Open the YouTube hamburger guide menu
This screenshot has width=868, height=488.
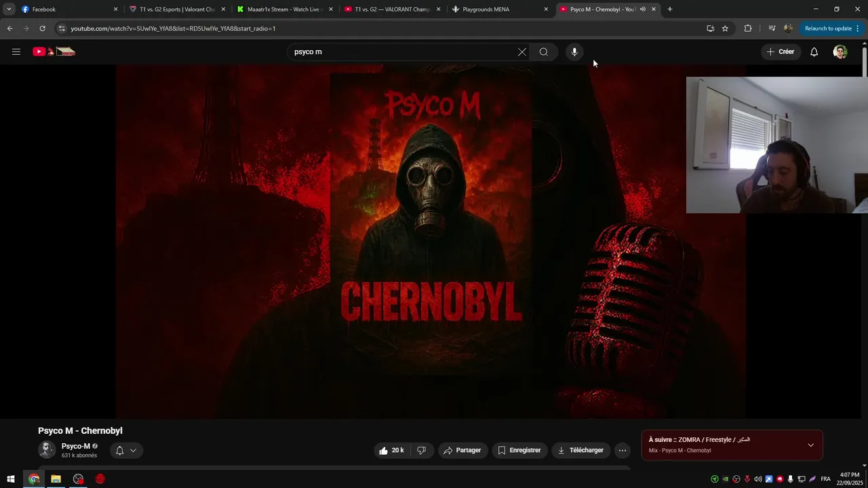(x=16, y=52)
